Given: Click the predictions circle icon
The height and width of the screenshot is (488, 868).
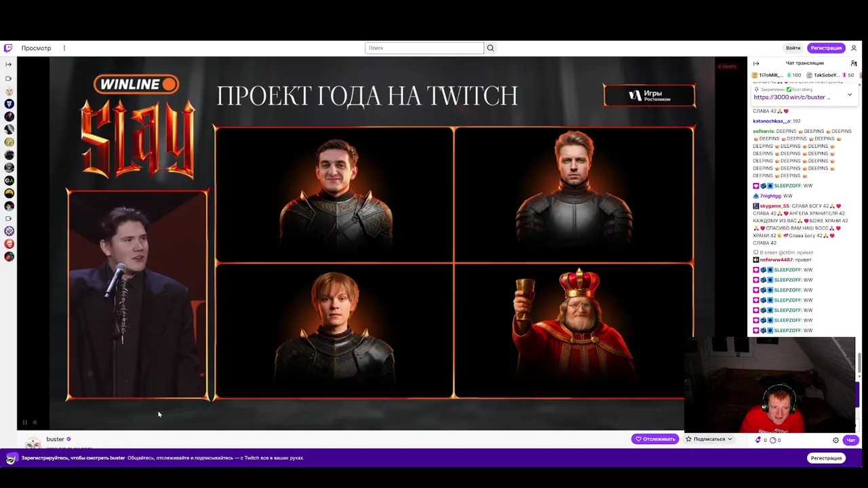Looking at the screenshot, I should coord(774,440).
